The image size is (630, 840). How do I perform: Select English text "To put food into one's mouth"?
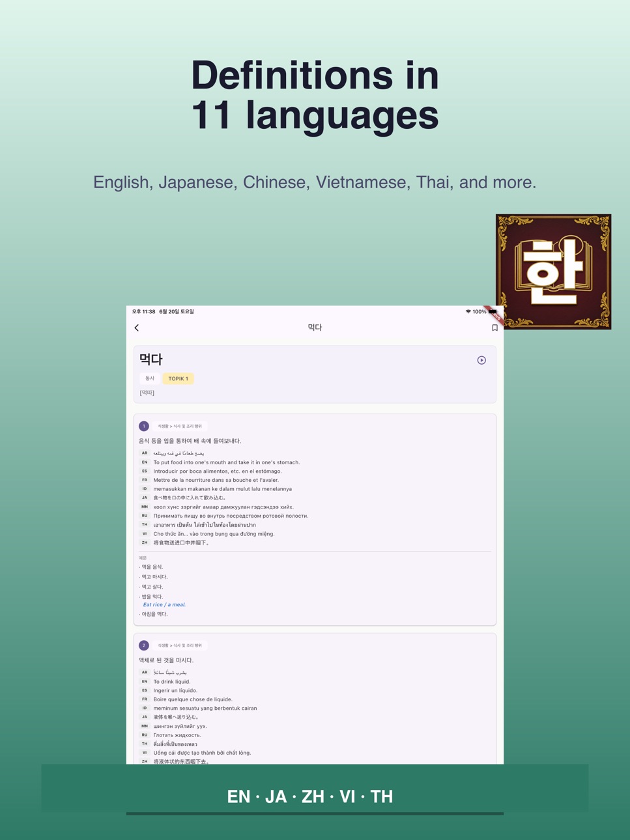click(x=227, y=462)
